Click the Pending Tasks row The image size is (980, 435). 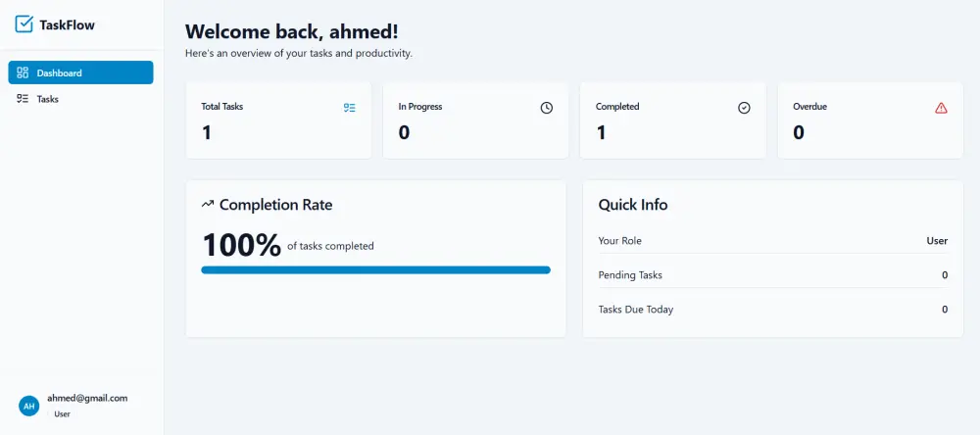pos(772,275)
